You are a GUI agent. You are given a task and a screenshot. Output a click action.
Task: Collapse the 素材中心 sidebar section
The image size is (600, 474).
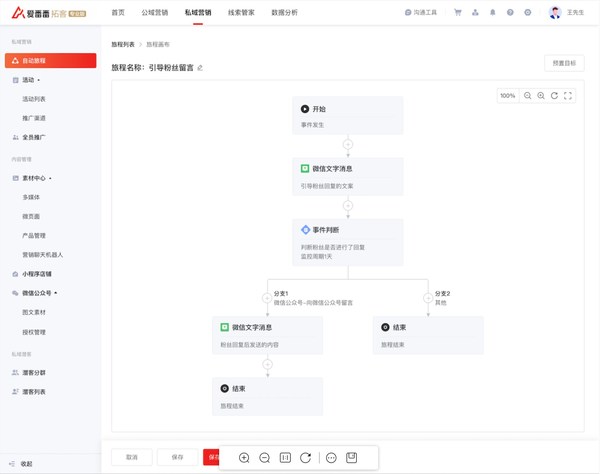click(38, 179)
